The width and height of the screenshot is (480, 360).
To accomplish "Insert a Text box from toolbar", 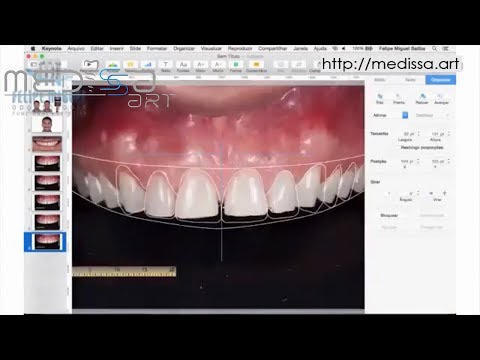I will click(166, 64).
